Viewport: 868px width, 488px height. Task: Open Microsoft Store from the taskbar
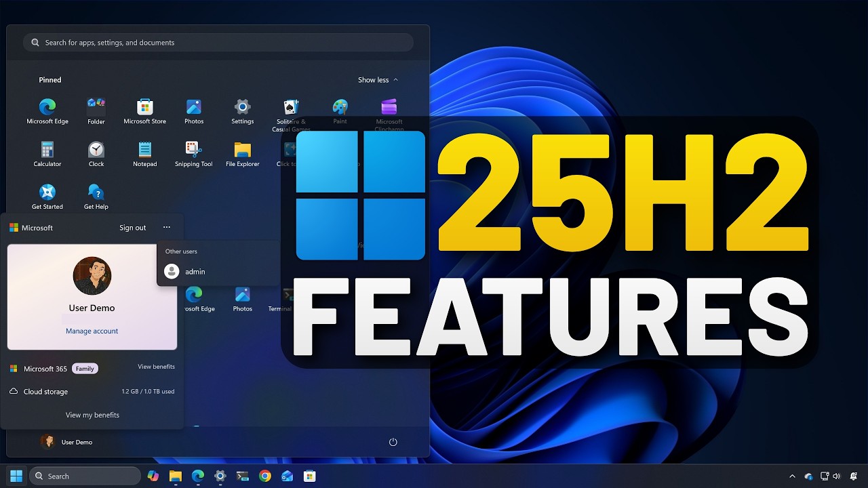pyautogui.click(x=310, y=476)
